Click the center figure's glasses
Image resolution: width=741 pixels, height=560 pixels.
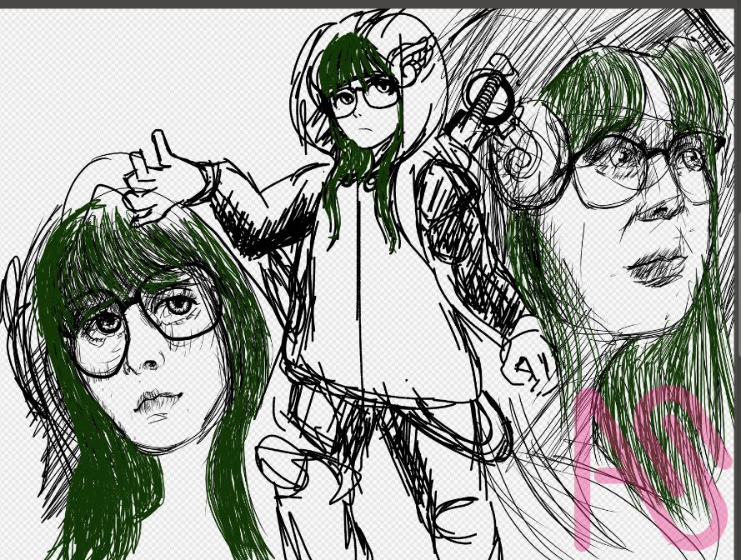pyautogui.click(x=365, y=97)
